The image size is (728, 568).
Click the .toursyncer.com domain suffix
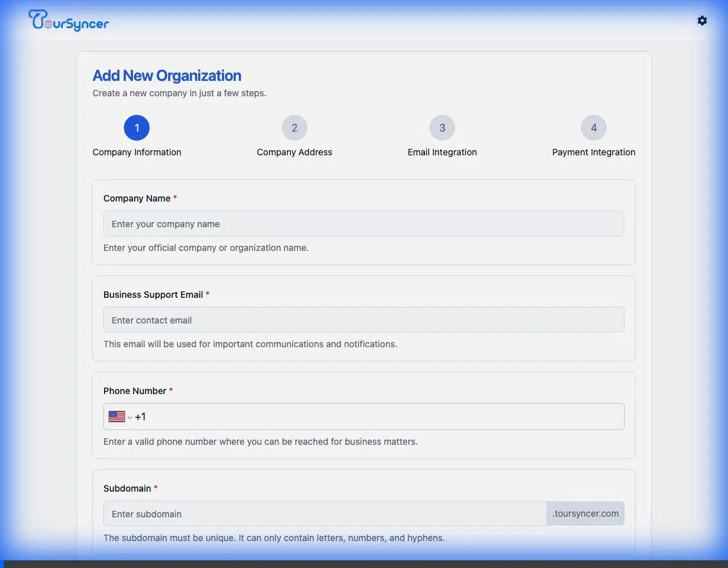tap(585, 513)
